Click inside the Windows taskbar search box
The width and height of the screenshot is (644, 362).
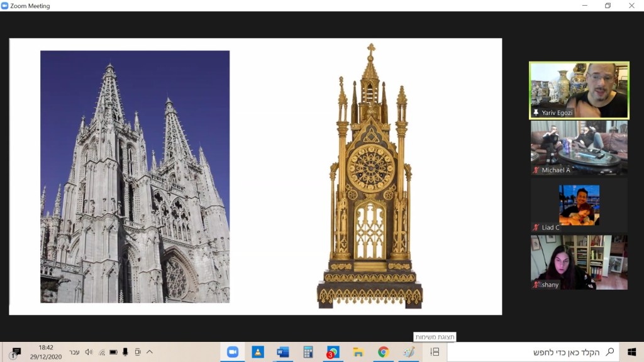pos(535,352)
